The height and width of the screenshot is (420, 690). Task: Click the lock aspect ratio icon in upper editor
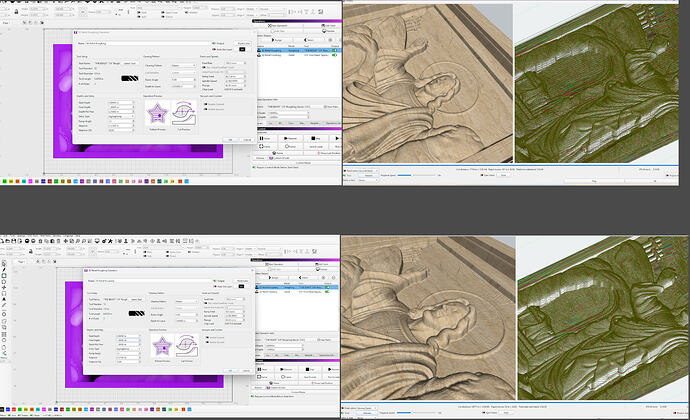click(x=16, y=11)
